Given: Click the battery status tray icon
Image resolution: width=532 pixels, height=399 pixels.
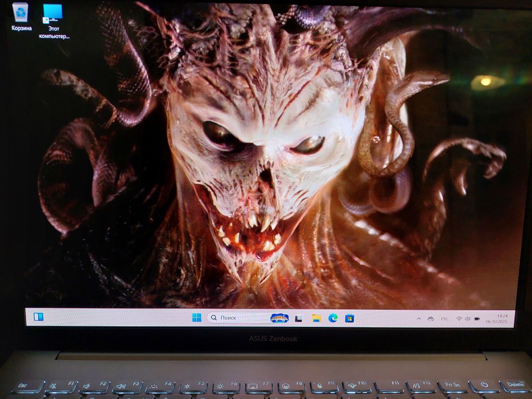Looking at the screenshot, I should (476, 318).
